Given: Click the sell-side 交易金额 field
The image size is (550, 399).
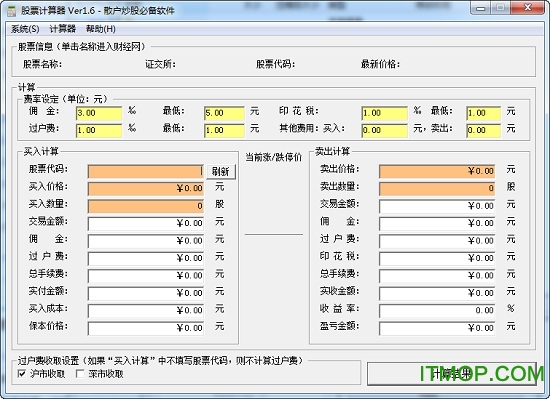Looking at the screenshot, I should point(437,206).
